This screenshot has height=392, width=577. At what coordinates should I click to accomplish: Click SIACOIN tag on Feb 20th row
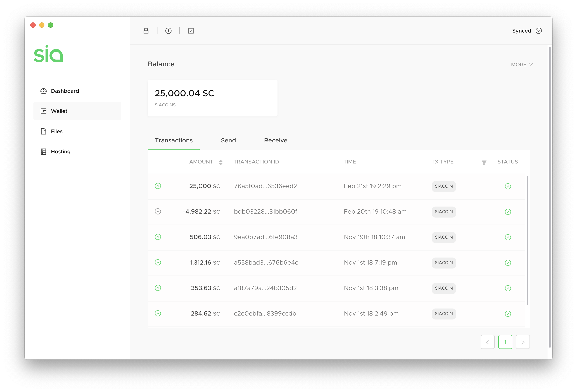[444, 212]
